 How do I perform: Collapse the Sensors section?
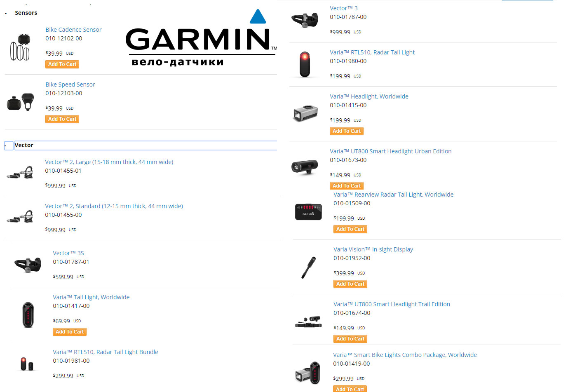coord(6,14)
